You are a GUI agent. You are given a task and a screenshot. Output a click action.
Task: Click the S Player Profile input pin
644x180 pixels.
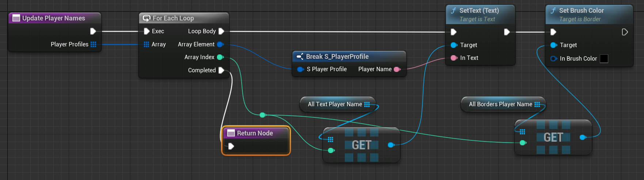(x=301, y=69)
